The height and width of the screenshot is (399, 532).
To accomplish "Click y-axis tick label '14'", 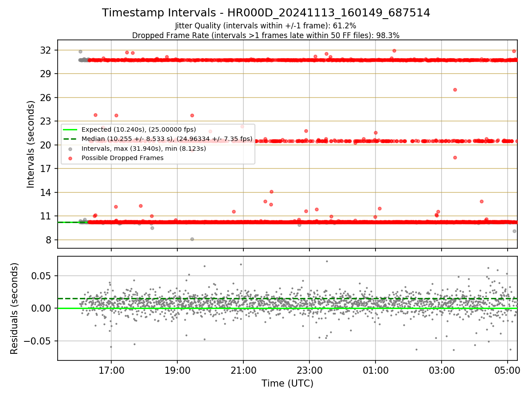I will coord(47,192).
